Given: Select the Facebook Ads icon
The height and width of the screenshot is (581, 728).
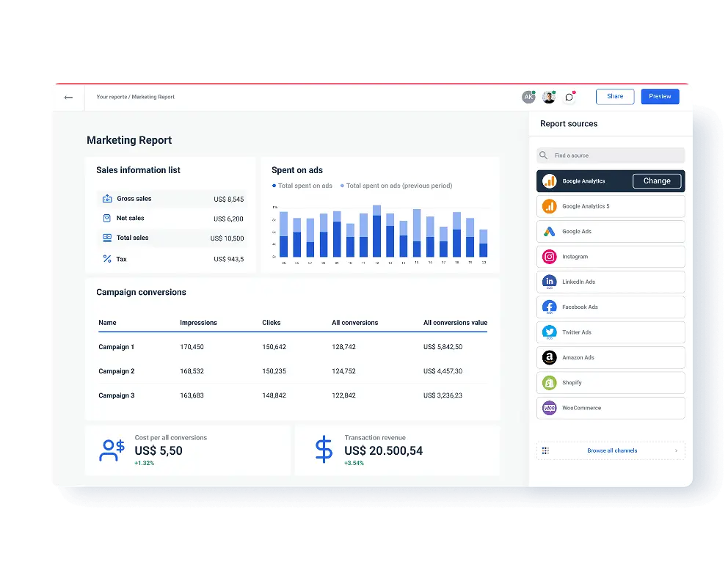Looking at the screenshot, I should click(549, 307).
